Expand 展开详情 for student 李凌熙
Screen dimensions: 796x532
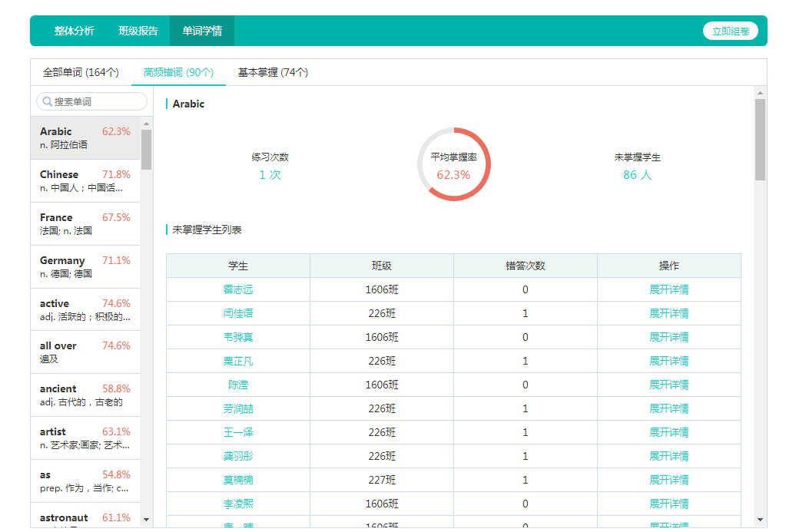pos(668,504)
